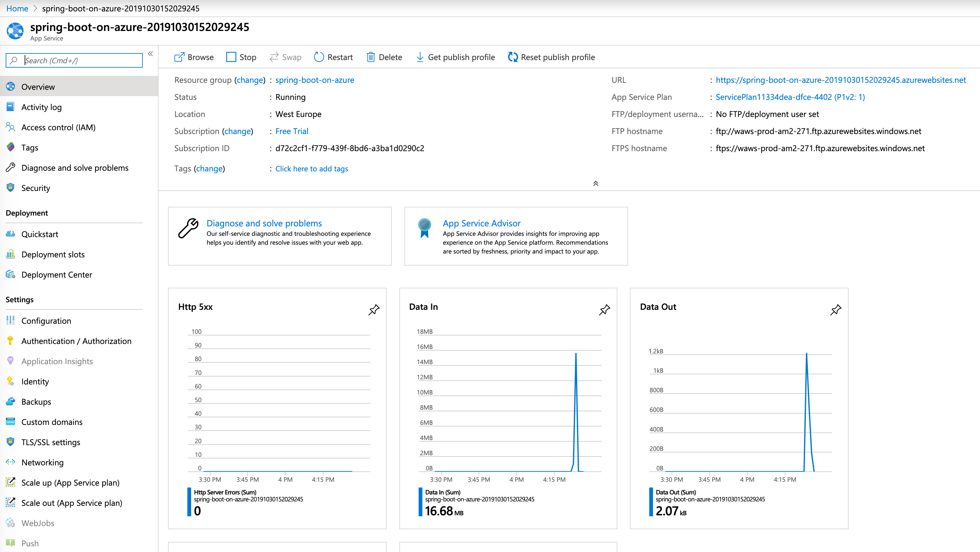Screen dimensions: 980x552
Task: Click the Browse toolbar icon
Action: point(179,57)
